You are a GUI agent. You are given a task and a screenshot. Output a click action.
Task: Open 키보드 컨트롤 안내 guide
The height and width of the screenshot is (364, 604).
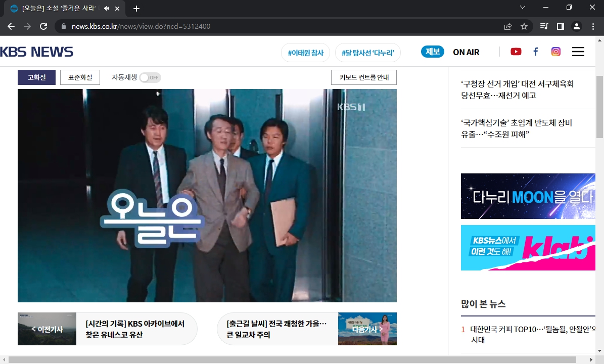pyautogui.click(x=364, y=77)
